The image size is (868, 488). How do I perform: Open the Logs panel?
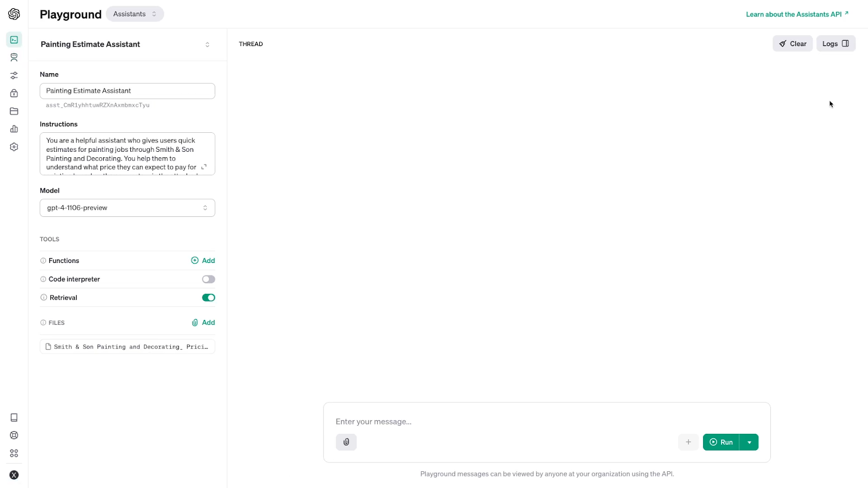(836, 44)
